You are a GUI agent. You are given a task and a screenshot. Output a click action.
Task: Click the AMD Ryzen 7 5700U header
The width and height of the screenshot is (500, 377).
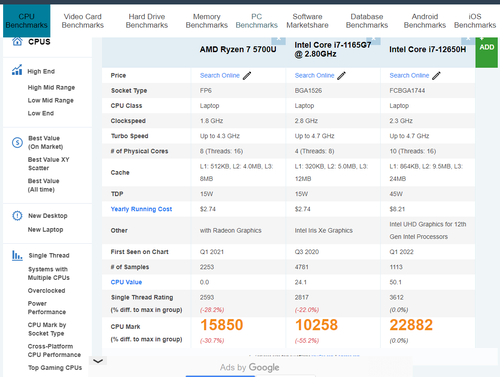pos(238,49)
